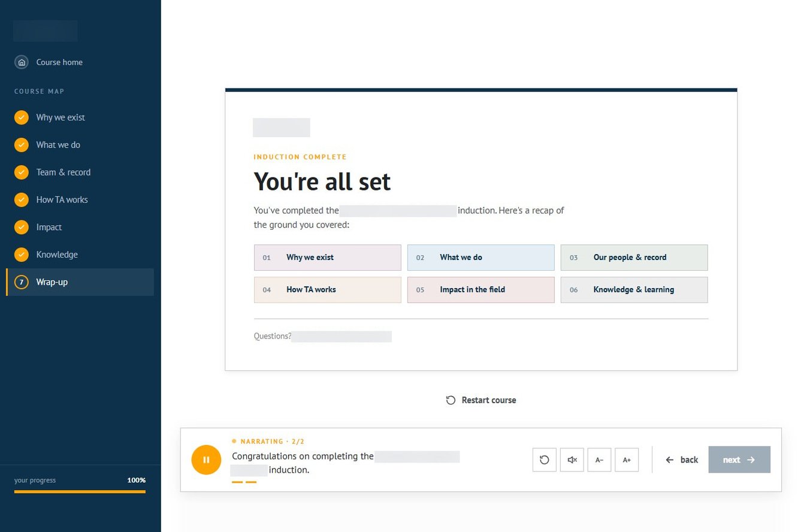Click Restart course link
This screenshot has width=798, height=532.
[481, 400]
